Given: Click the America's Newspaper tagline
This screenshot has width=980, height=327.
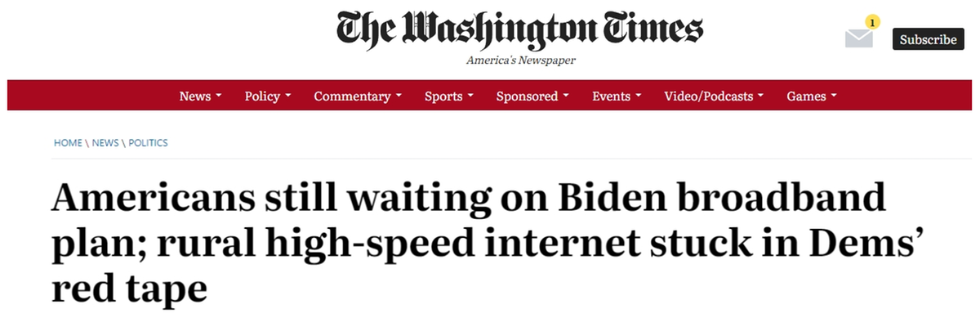Looking at the screenshot, I should click(x=519, y=60).
